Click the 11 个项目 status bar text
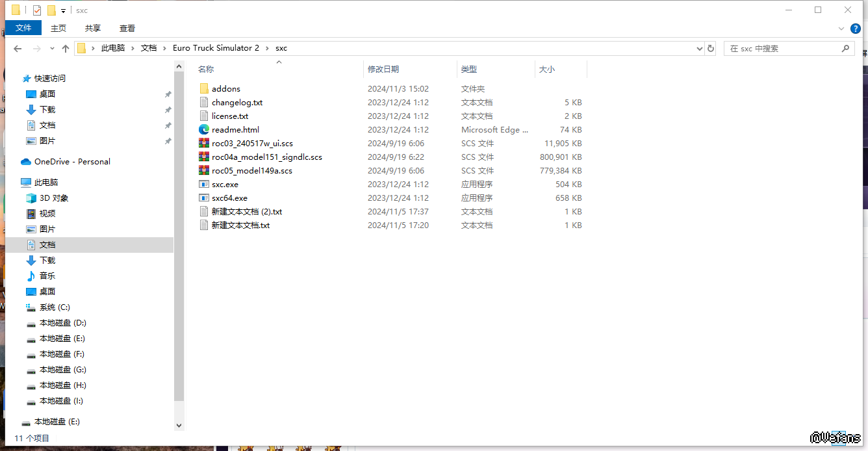Image resolution: width=868 pixels, height=451 pixels. pyautogui.click(x=32, y=439)
